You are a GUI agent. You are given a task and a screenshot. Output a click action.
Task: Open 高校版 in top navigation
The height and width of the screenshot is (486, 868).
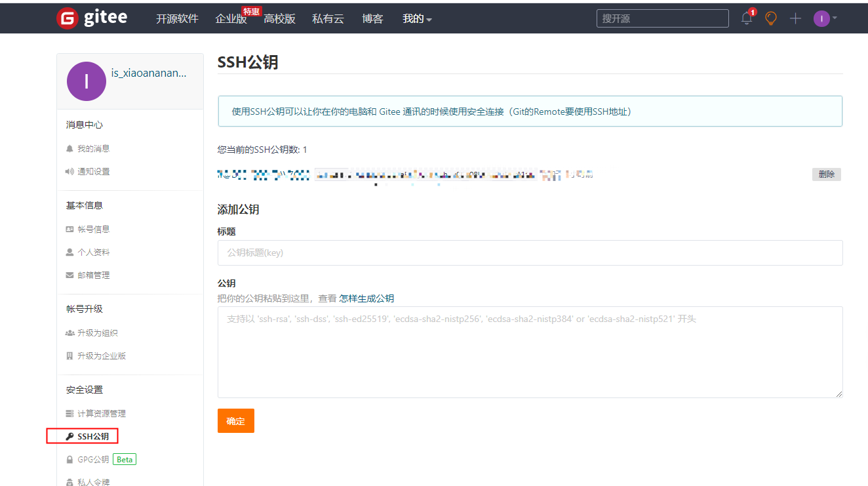click(279, 19)
